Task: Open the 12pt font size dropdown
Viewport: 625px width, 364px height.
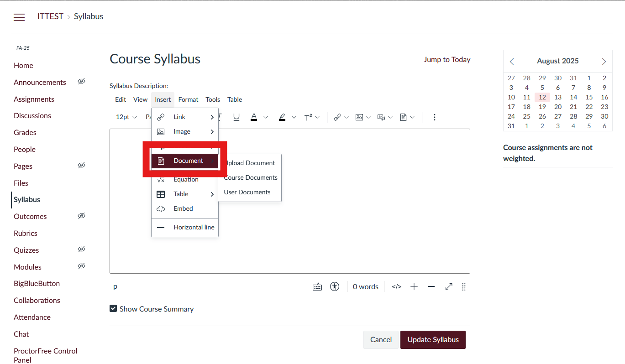Action: 126,117
